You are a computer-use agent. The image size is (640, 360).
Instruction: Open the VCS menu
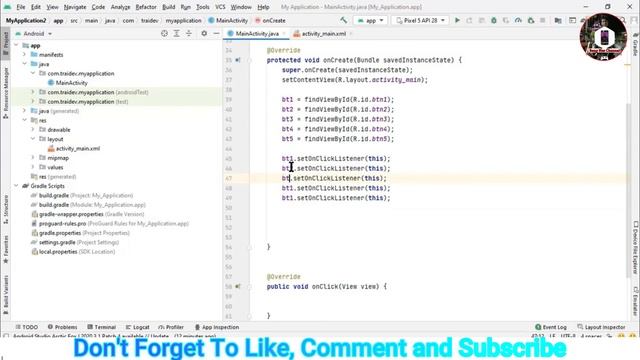click(x=220, y=7)
